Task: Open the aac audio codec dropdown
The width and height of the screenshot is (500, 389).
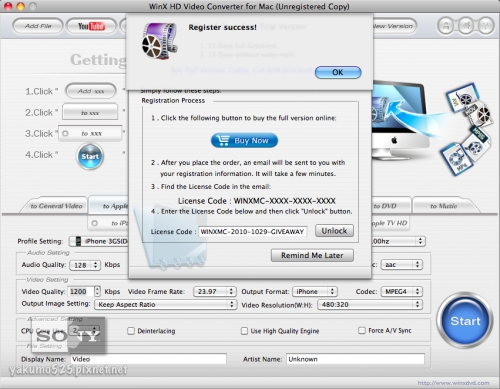Action: pos(402,265)
